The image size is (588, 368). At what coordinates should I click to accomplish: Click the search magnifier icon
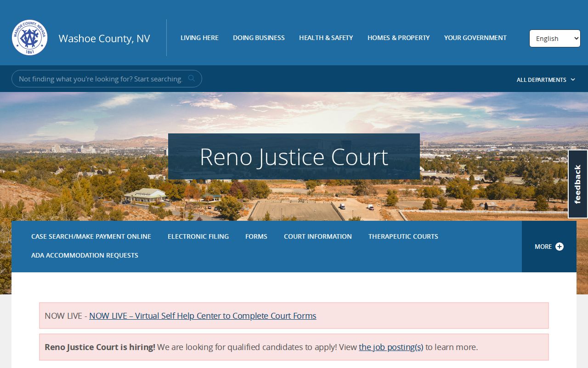tap(192, 79)
